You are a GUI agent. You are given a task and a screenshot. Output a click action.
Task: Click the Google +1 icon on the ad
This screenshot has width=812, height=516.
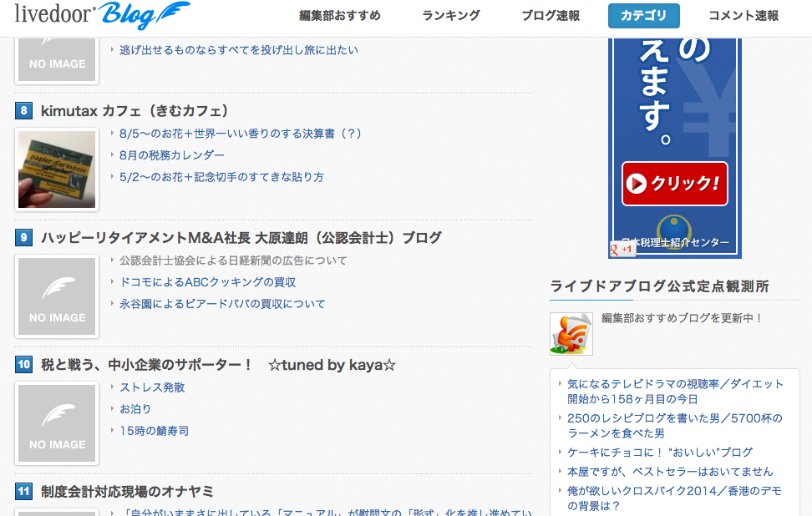(622, 249)
